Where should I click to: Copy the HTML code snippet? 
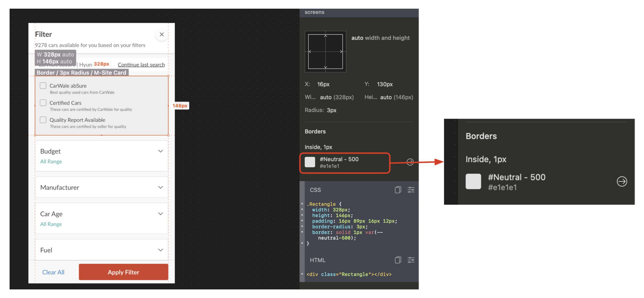[398, 260]
